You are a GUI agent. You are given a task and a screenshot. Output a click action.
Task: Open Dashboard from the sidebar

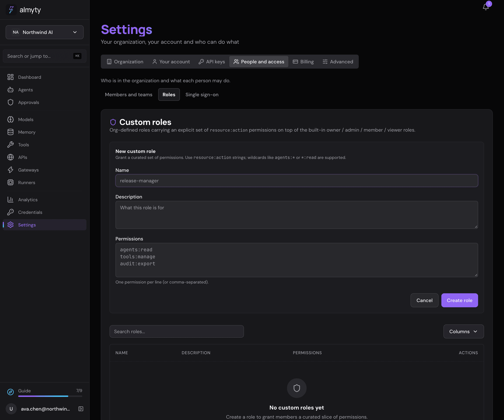coord(45,77)
